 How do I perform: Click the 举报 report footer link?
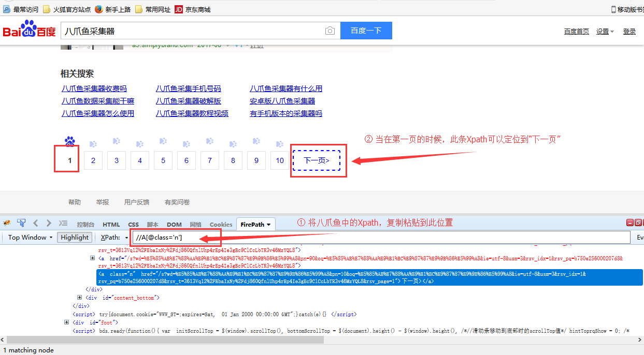point(103,202)
